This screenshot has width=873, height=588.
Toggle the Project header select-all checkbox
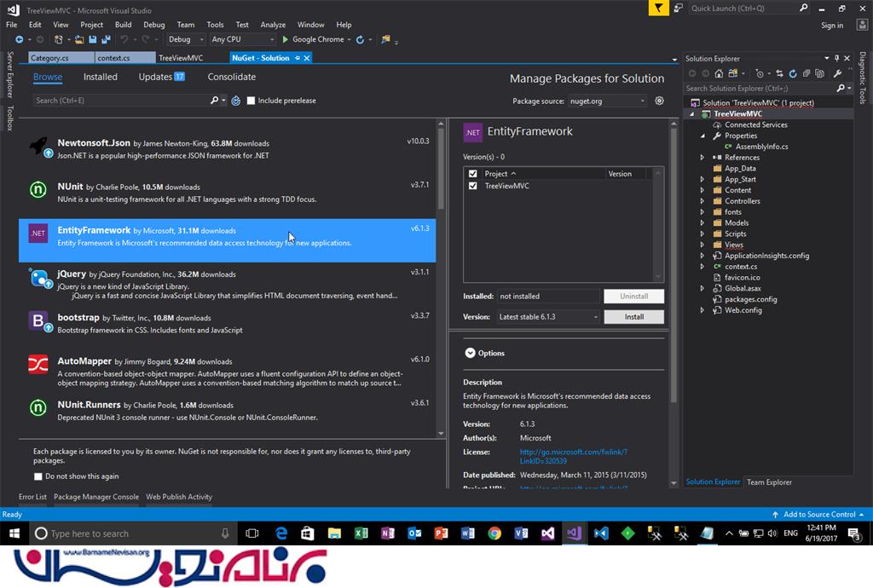pos(472,174)
